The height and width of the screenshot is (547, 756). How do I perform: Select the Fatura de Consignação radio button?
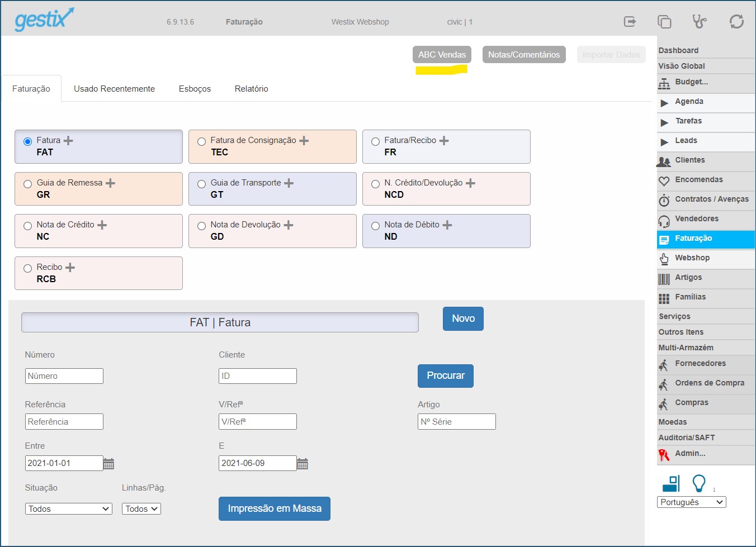tap(201, 141)
